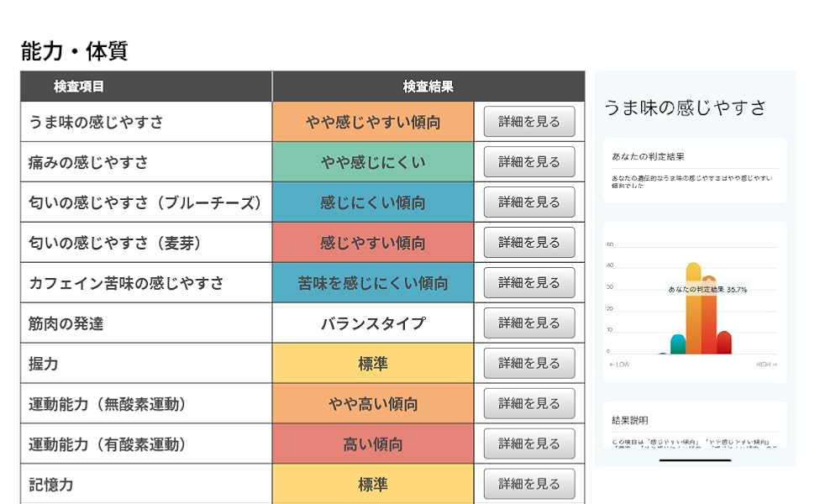Click the 結果説明 section in side panel
Screen dimensions: 815x504
coord(695,424)
